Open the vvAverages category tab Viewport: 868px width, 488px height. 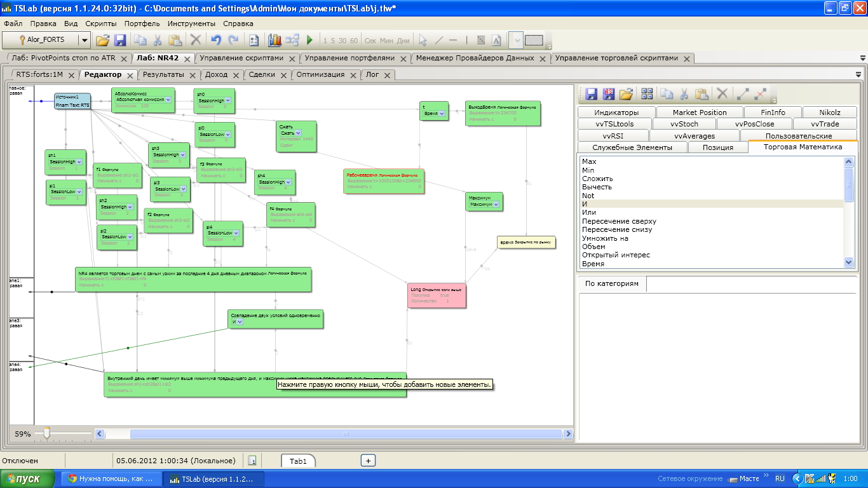[695, 136]
